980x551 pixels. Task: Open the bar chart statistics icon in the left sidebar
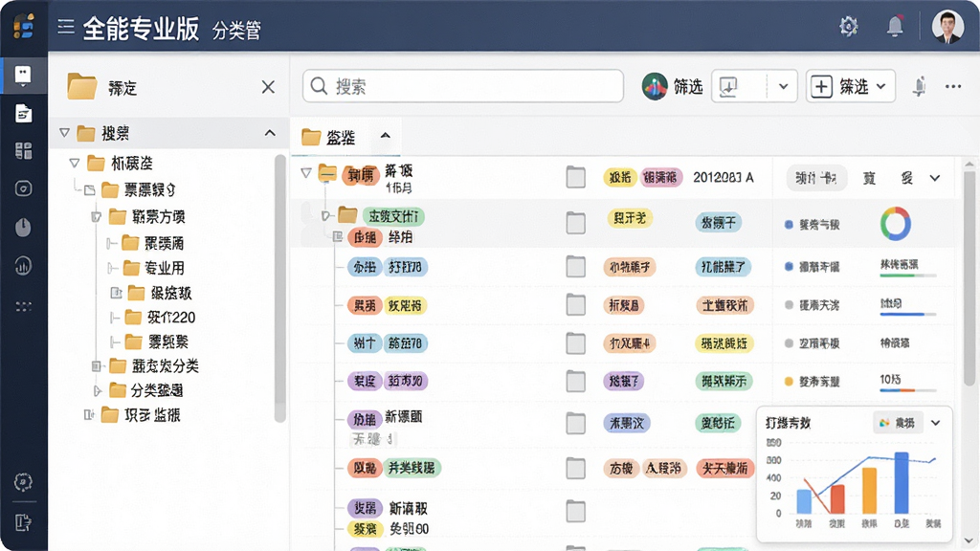click(x=23, y=266)
